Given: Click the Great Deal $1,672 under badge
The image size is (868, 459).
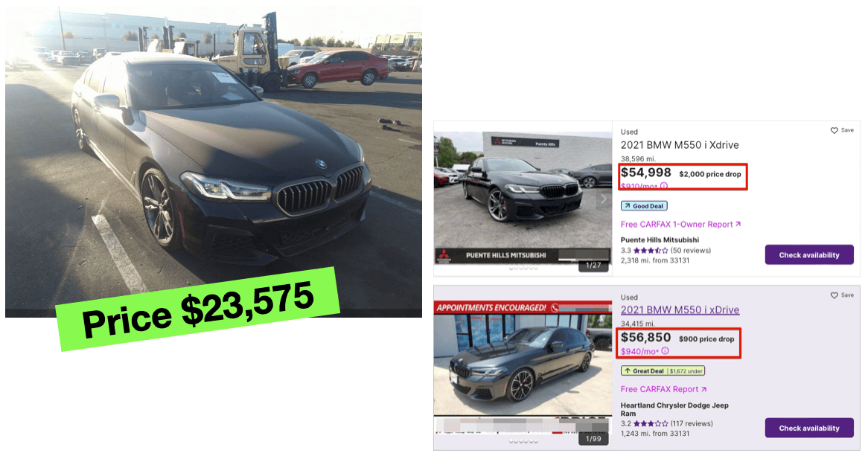Looking at the screenshot, I should click(x=663, y=371).
